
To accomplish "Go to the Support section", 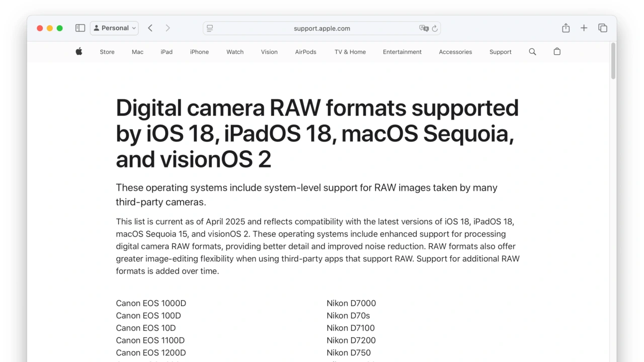I will (x=500, y=52).
